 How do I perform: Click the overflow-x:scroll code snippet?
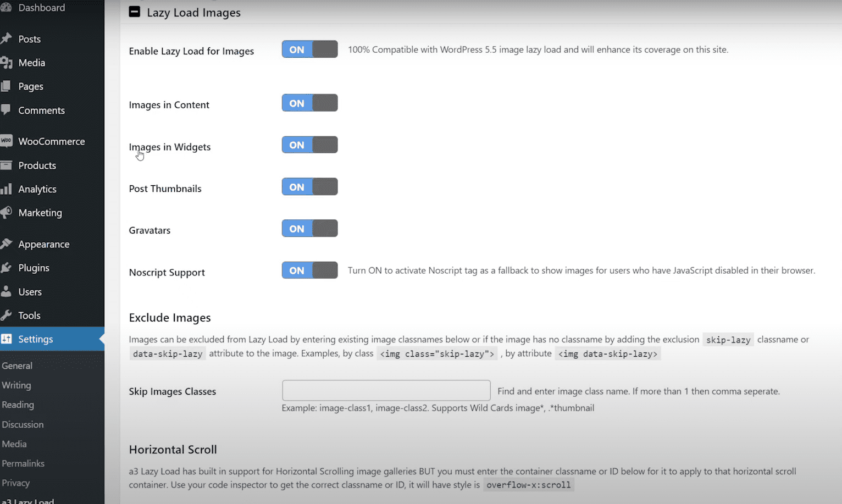pyautogui.click(x=529, y=485)
